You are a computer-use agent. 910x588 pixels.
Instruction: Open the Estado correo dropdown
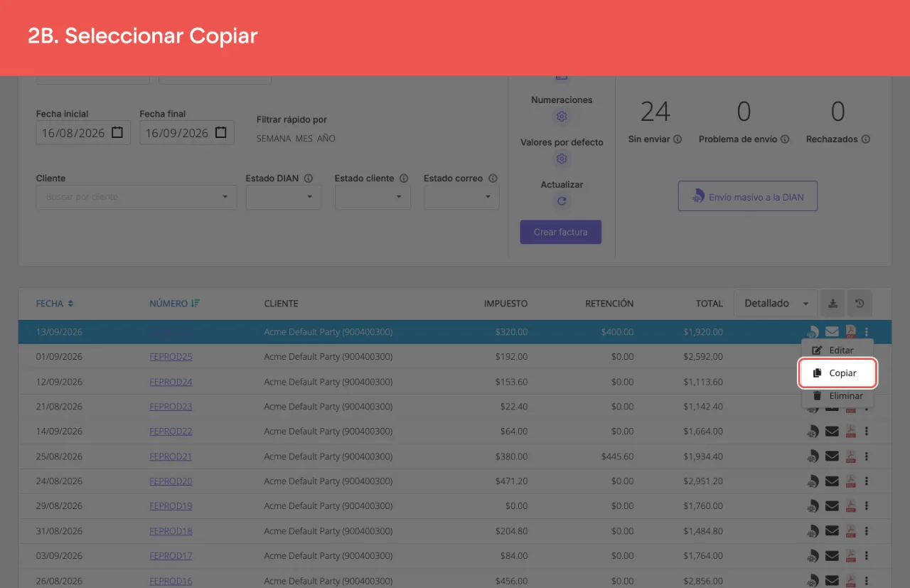pos(461,197)
